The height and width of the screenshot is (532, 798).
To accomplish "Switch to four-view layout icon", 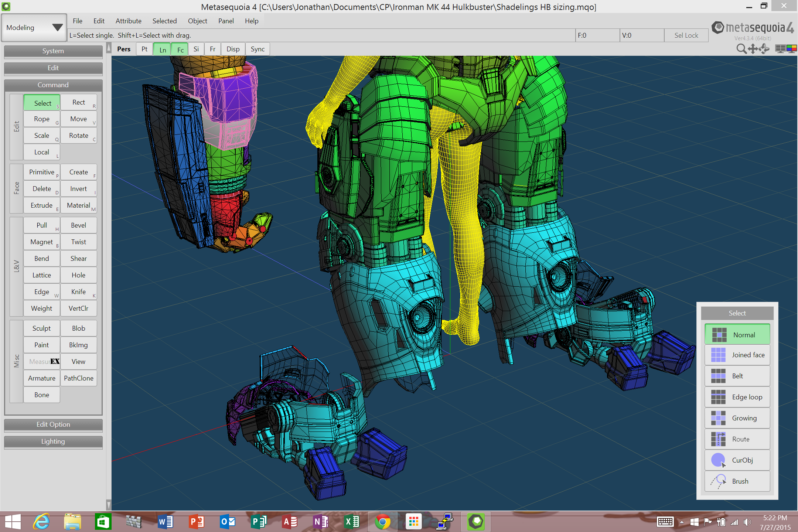I will pos(780,49).
